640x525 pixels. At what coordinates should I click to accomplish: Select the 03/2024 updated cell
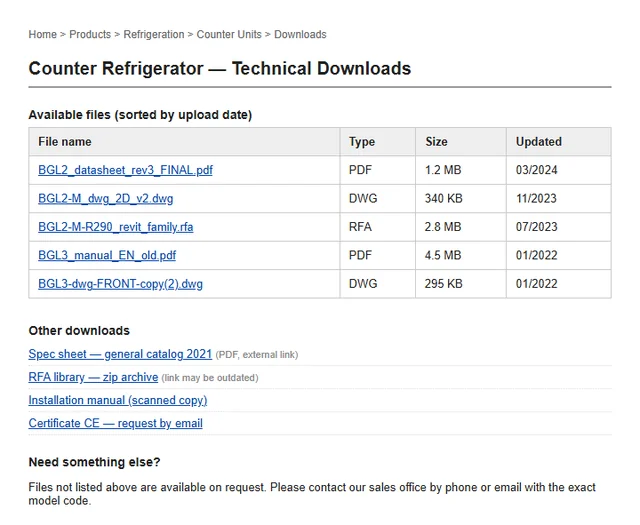tap(559, 170)
